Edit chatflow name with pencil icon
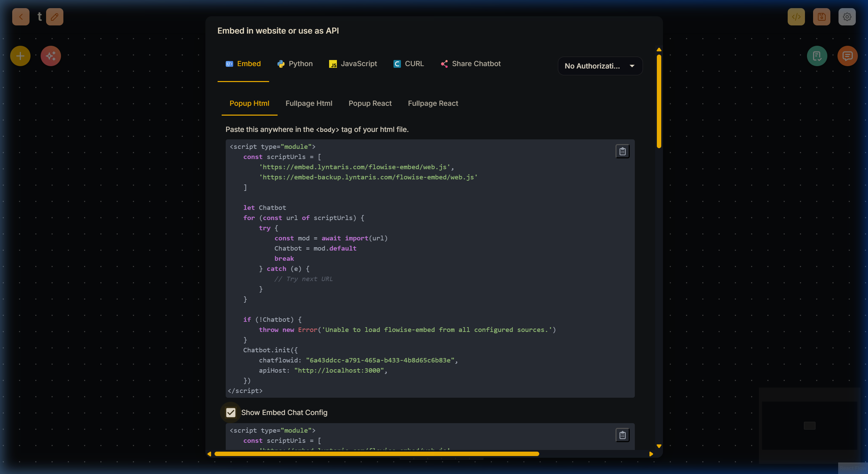 55,17
